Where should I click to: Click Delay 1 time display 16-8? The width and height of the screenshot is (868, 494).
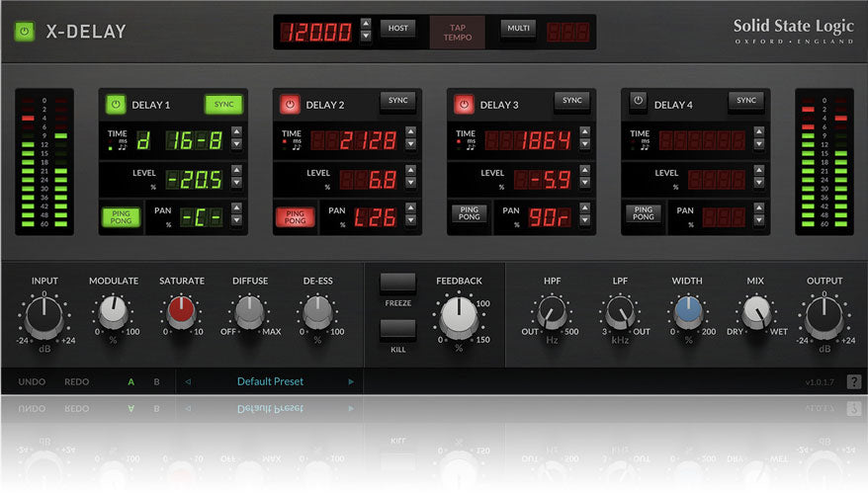[x=195, y=140]
